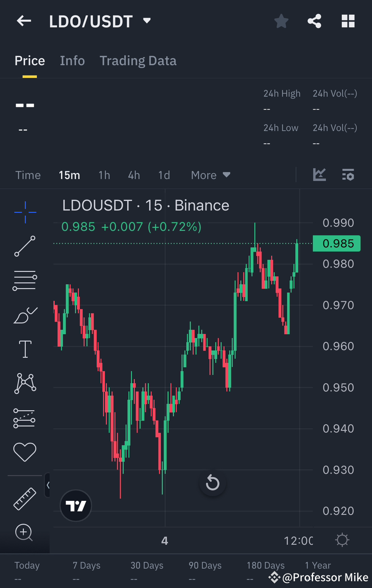Tap the TradingView logo on the chart
Viewport: 372px width, 588px height.
[x=75, y=505]
